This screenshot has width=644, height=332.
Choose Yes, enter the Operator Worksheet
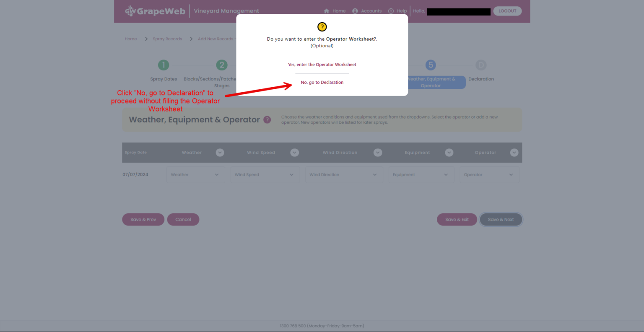pyautogui.click(x=322, y=65)
